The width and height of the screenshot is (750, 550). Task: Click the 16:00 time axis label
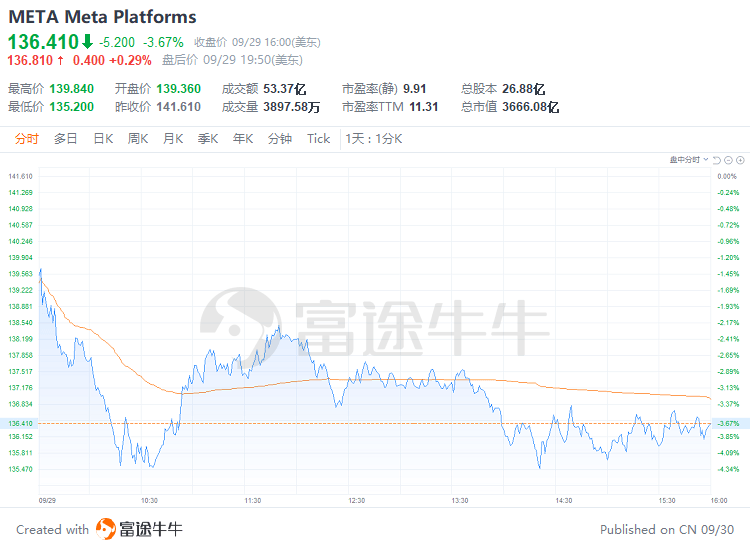tap(719, 501)
